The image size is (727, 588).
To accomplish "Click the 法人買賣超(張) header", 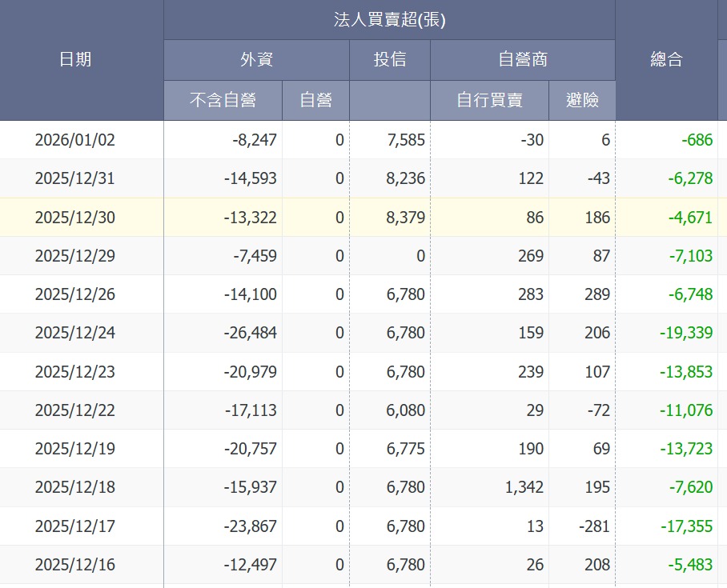I will coord(389,20).
